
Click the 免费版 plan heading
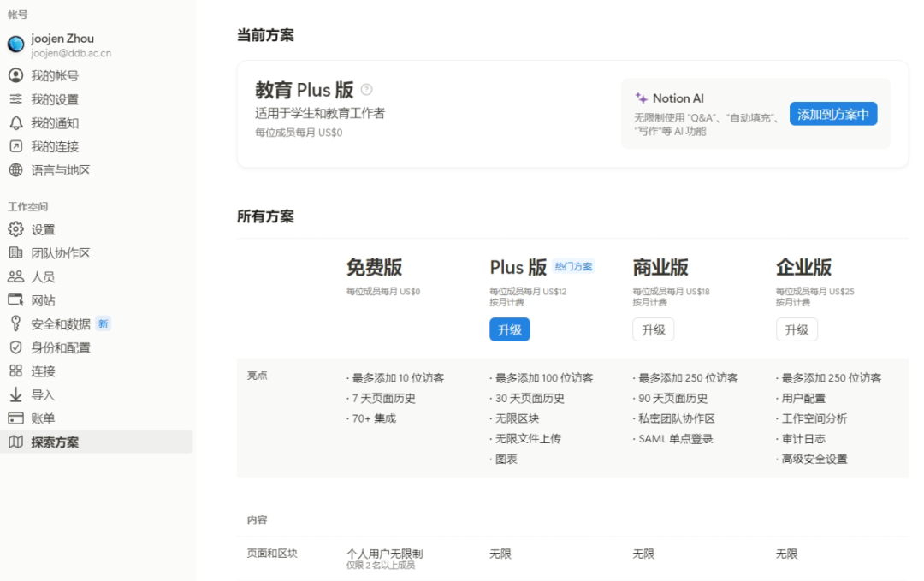(374, 267)
